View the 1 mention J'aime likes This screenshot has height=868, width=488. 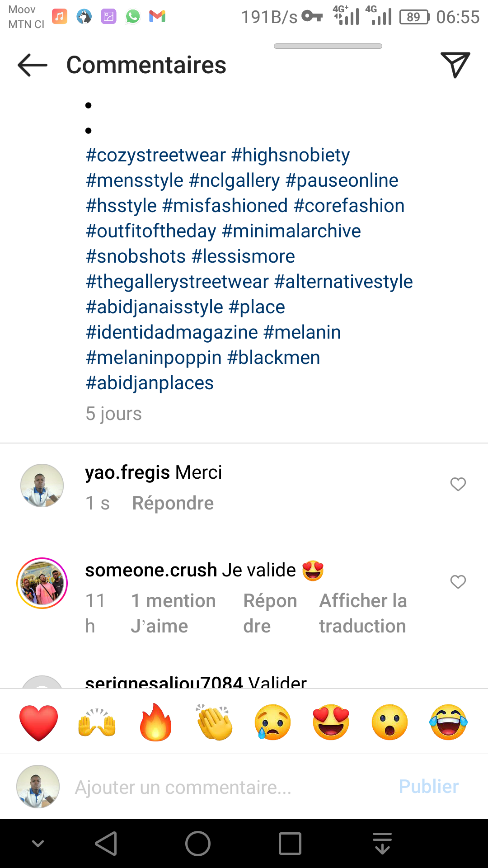(173, 613)
